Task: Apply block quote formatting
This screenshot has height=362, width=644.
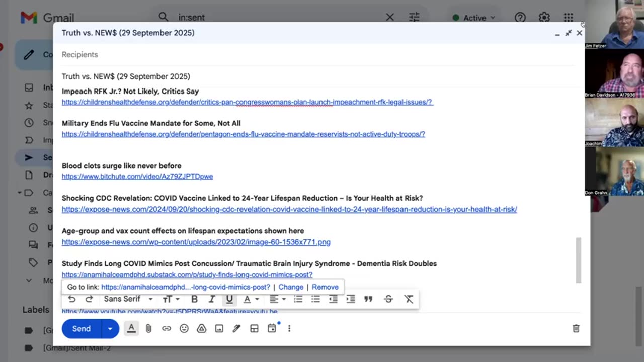Action: point(368,299)
